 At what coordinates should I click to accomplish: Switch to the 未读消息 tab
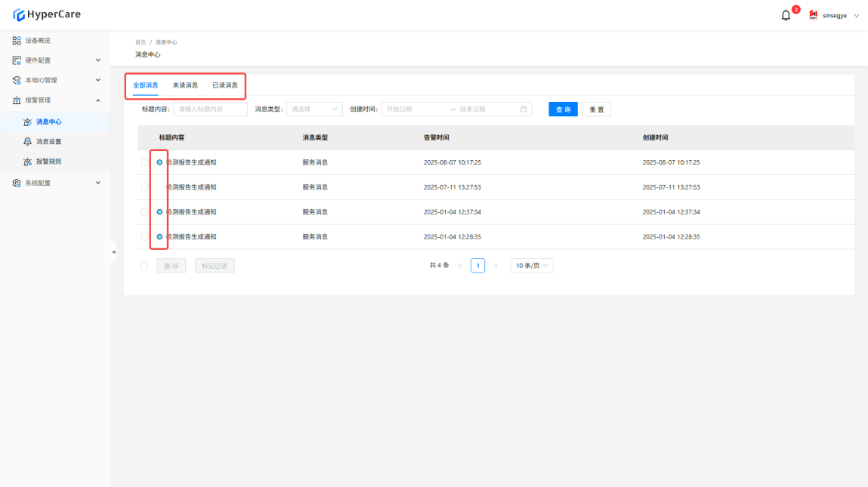(185, 85)
